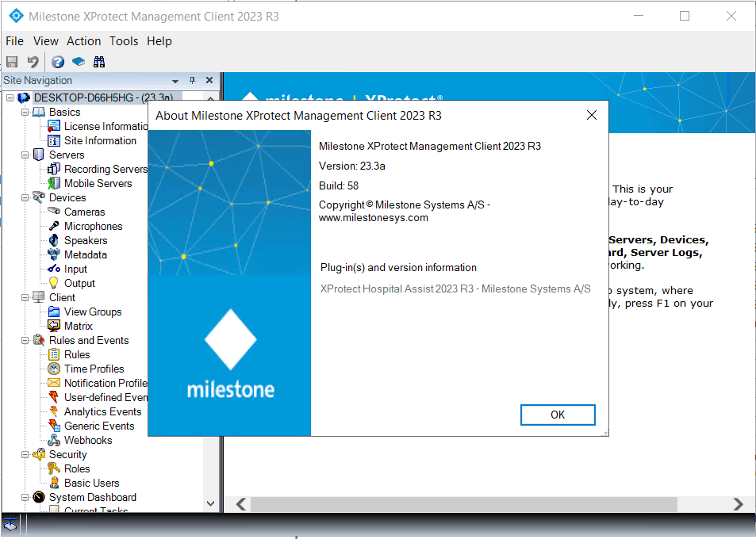Click the Save toolbar icon
This screenshot has height=539, width=756.
click(12, 61)
